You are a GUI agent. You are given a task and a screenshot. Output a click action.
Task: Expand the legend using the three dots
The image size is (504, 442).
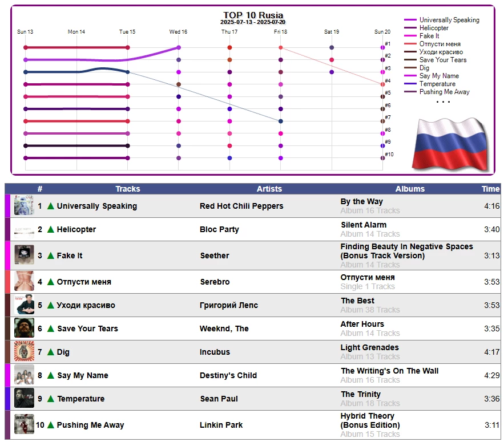click(x=443, y=102)
